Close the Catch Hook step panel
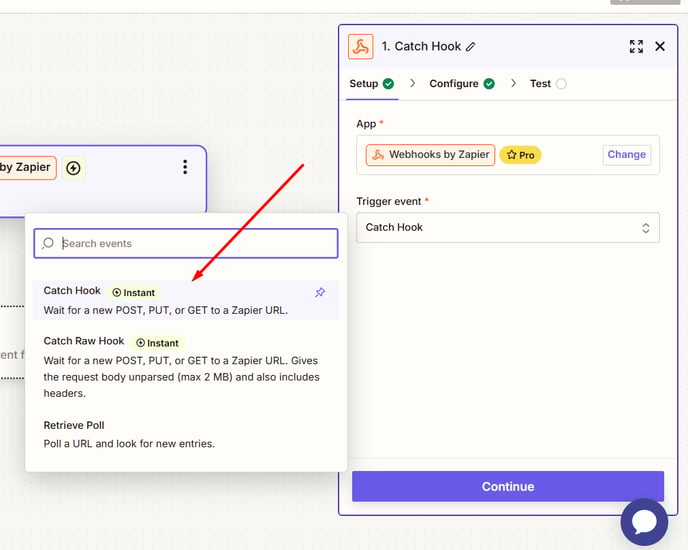 pos(660,46)
